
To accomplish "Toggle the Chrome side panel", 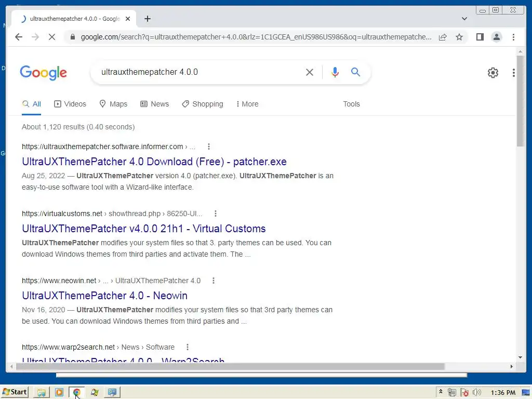I will (480, 37).
